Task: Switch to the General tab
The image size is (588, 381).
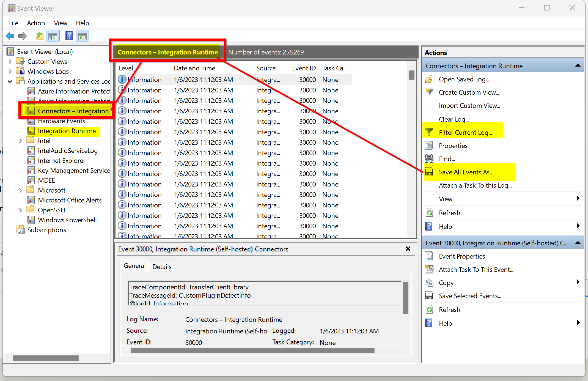Action: pos(134,266)
